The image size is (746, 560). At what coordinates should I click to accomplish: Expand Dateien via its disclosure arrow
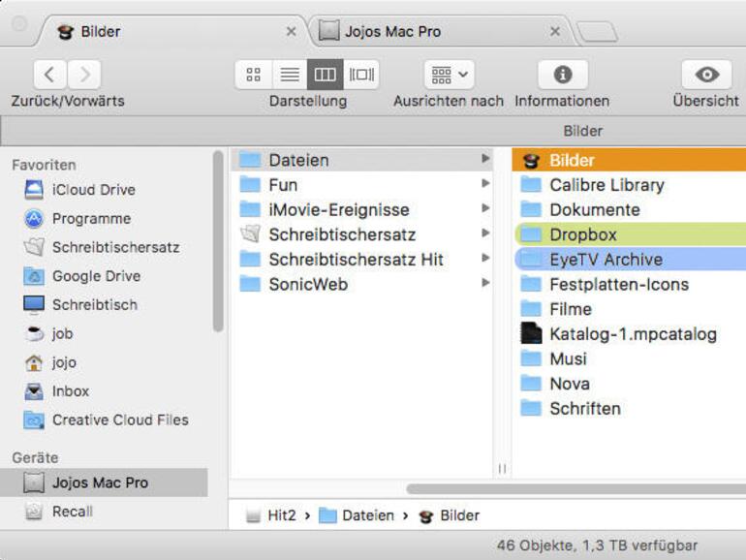(485, 159)
